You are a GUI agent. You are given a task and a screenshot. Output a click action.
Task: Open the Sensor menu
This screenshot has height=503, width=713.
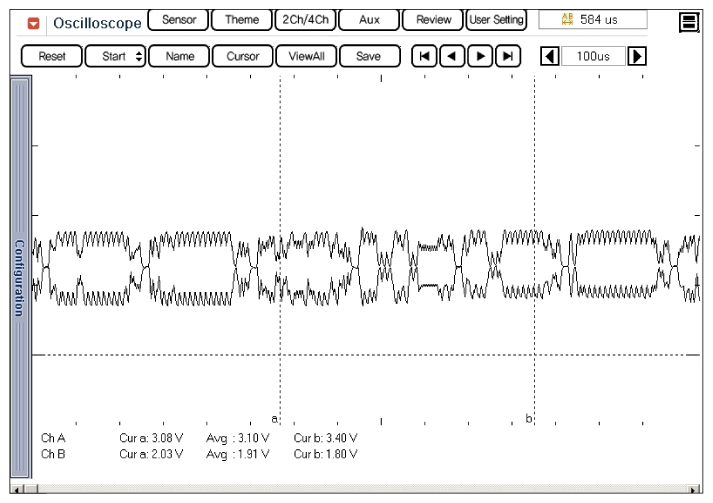tap(178, 20)
